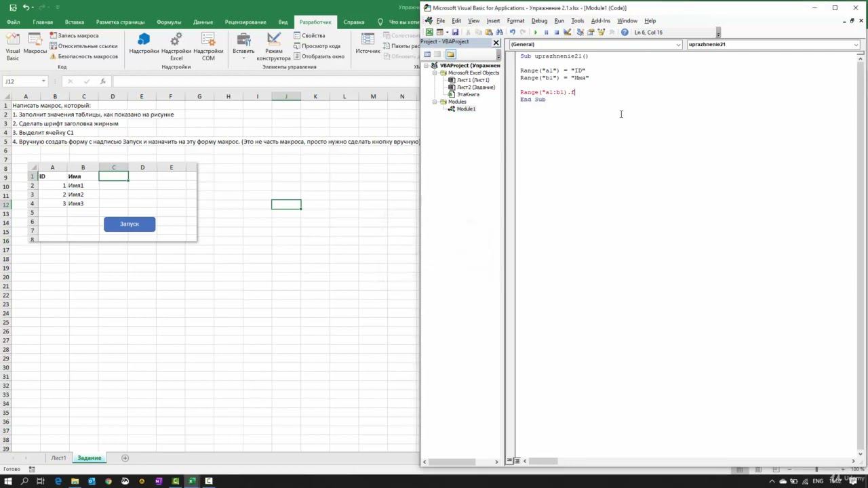
Task: Run the macro with the green play icon
Action: pyautogui.click(x=536, y=33)
